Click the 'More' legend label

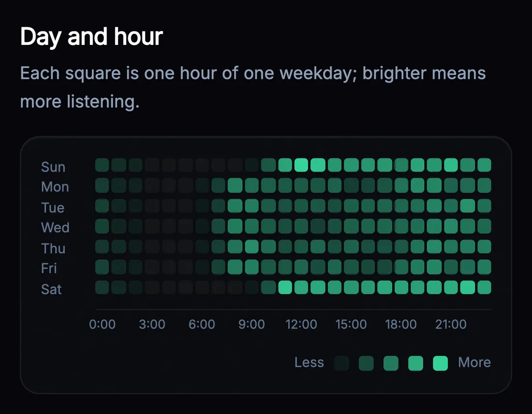click(x=474, y=362)
